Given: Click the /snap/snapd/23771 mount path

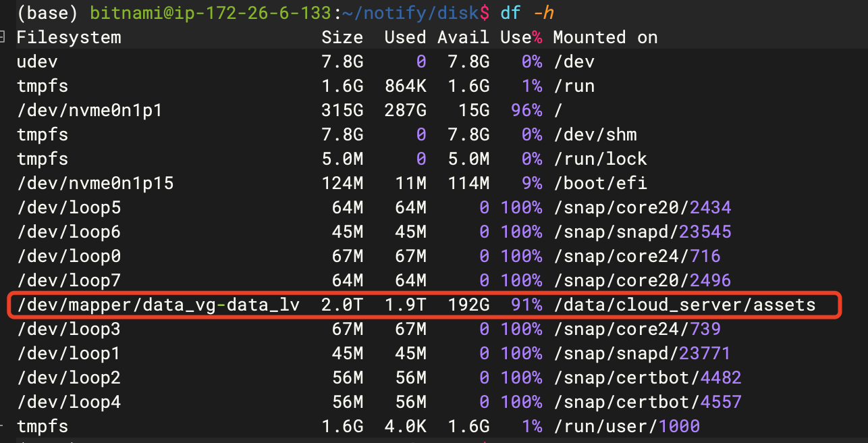Looking at the screenshot, I should [641, 353].
